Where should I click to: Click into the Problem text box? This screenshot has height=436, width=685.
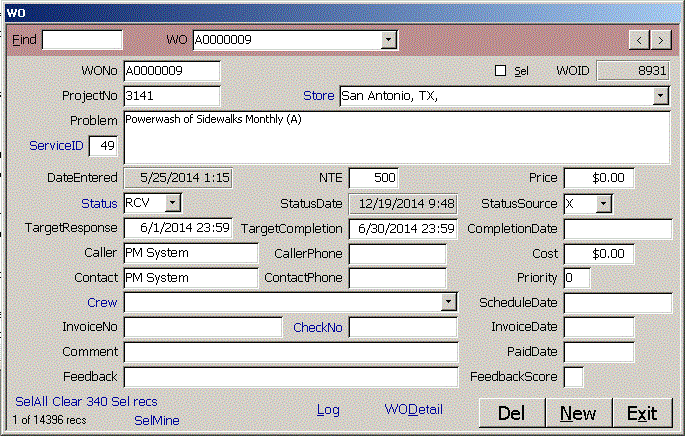395,135
